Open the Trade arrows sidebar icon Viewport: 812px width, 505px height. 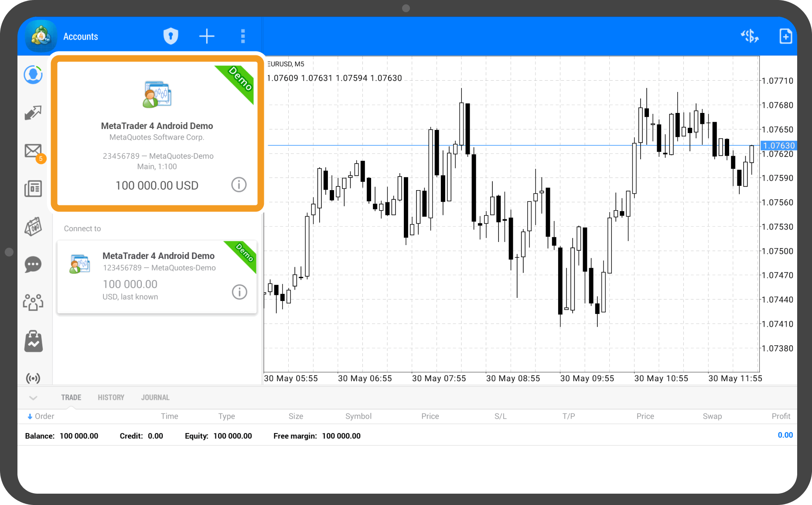coord(33,113)
